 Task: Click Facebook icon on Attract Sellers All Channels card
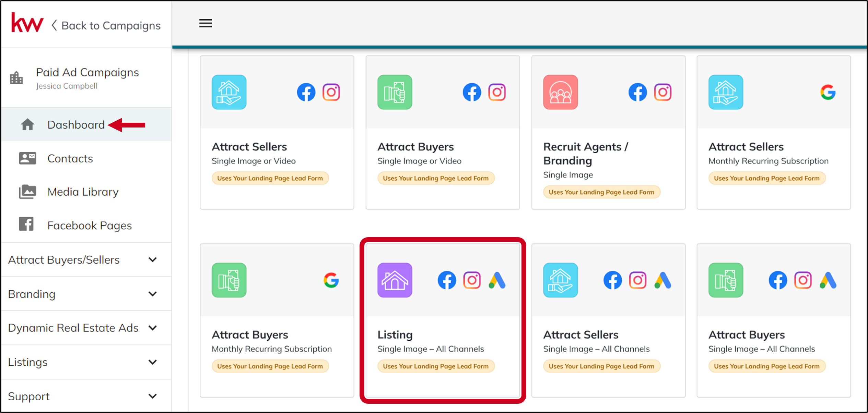point(612,280)
